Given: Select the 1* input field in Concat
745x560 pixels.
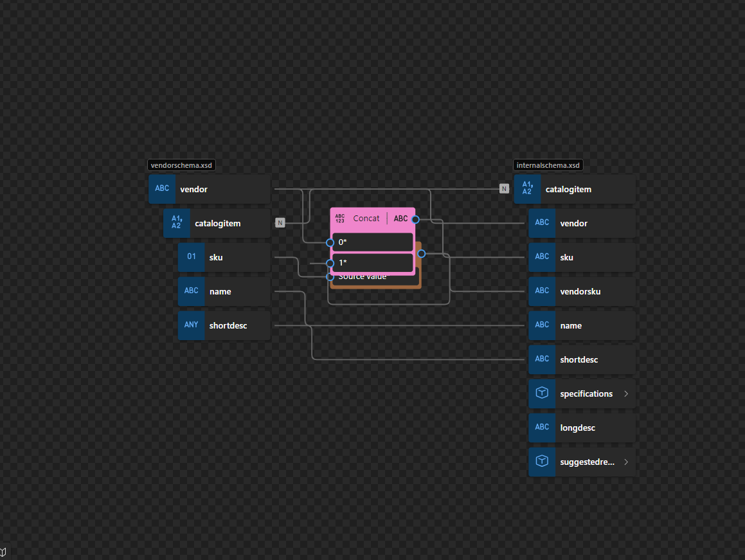Looking at the screenshot, I should tap(373, 262).
